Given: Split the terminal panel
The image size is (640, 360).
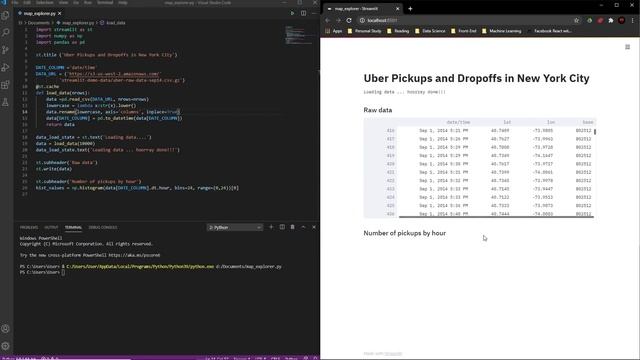Looking at the screenshot, I should [x=282, y=227].
